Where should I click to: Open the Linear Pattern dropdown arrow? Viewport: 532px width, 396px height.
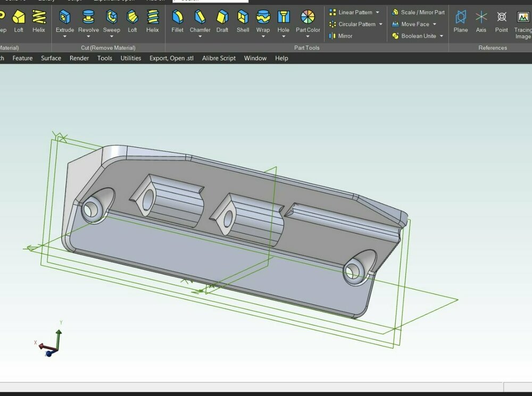378,12
